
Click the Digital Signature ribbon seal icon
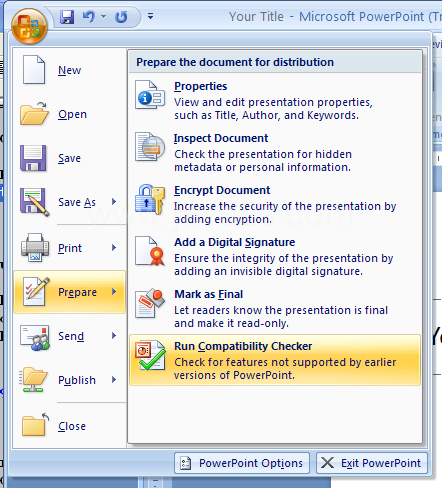150,251
